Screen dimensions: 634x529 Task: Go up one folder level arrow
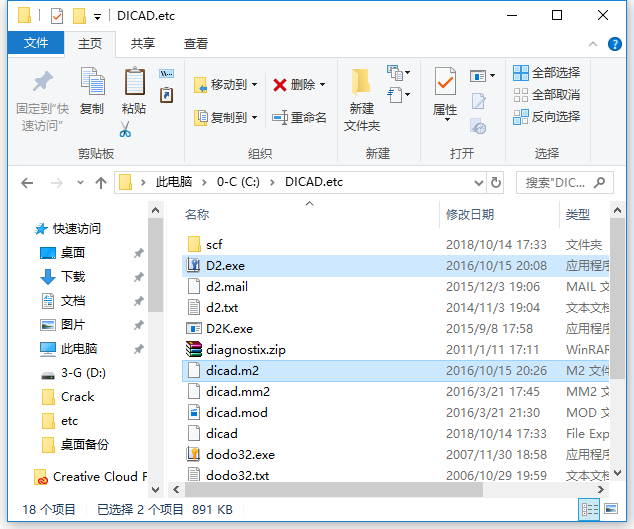101,183
